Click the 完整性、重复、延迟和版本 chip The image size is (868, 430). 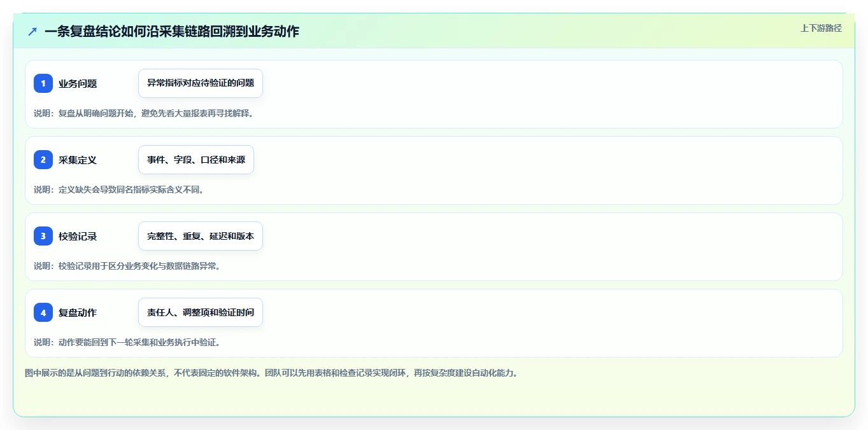[x=201, y=236]
